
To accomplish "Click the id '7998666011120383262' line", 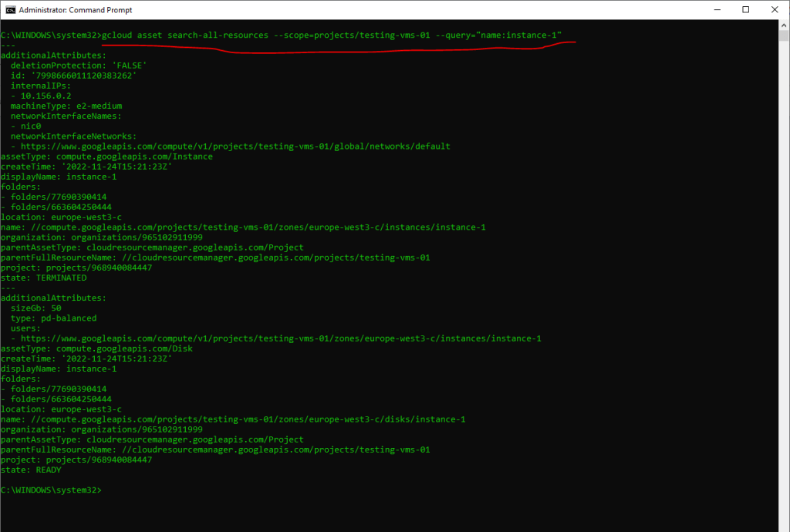I will click(73, 76).
